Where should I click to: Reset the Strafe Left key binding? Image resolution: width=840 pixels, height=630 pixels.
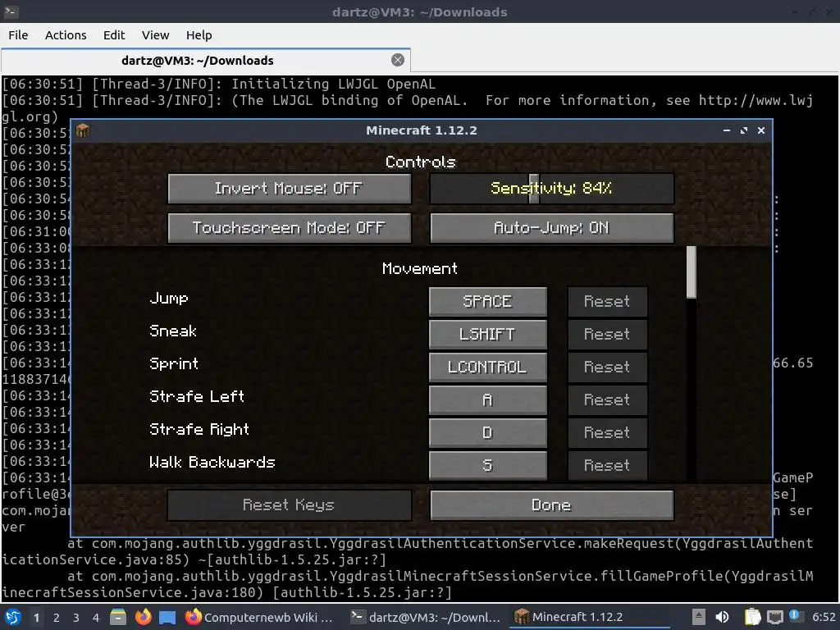coord(608,399)
